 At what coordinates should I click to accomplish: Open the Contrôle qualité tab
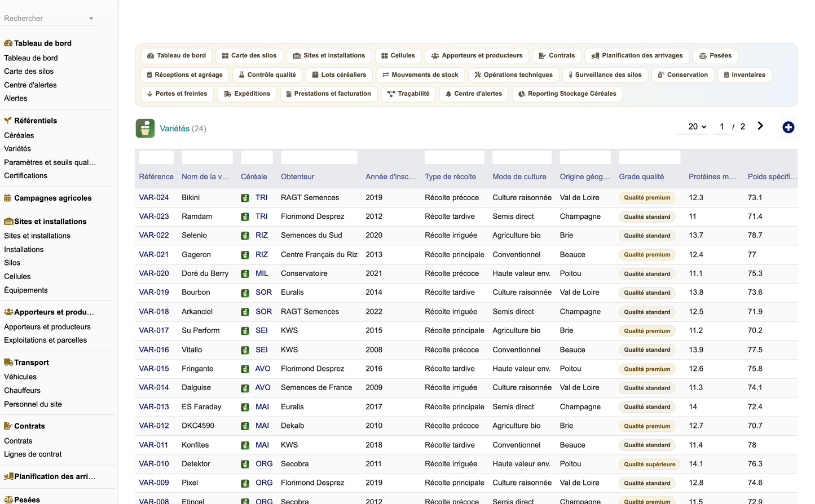click(x=267, y=75)
